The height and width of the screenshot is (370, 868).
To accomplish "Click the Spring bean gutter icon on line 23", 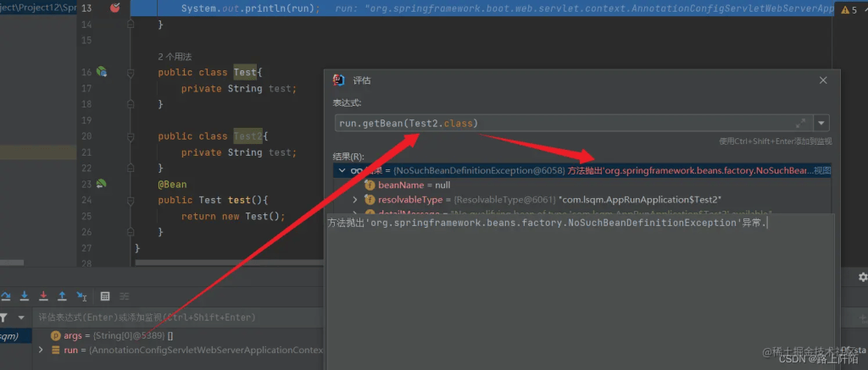I will click(102, 184).
